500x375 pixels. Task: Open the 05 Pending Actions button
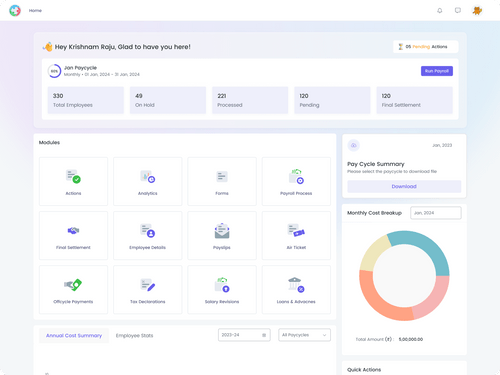(x=426, y=47)
